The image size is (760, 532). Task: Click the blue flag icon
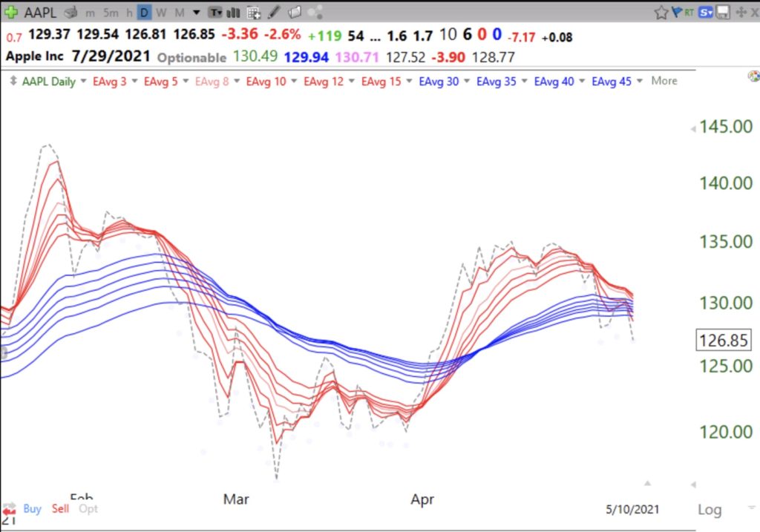(x=676, y=13)
